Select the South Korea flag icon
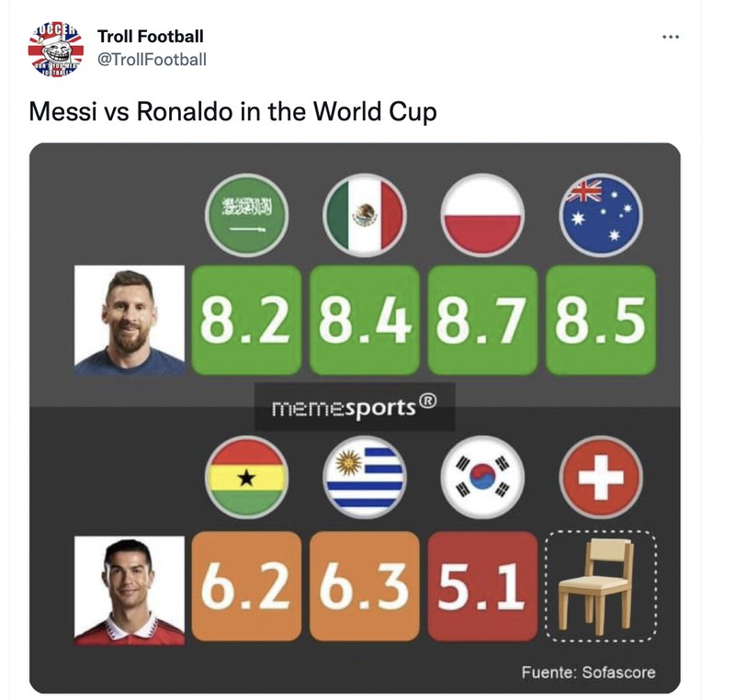 click(481, 476)
